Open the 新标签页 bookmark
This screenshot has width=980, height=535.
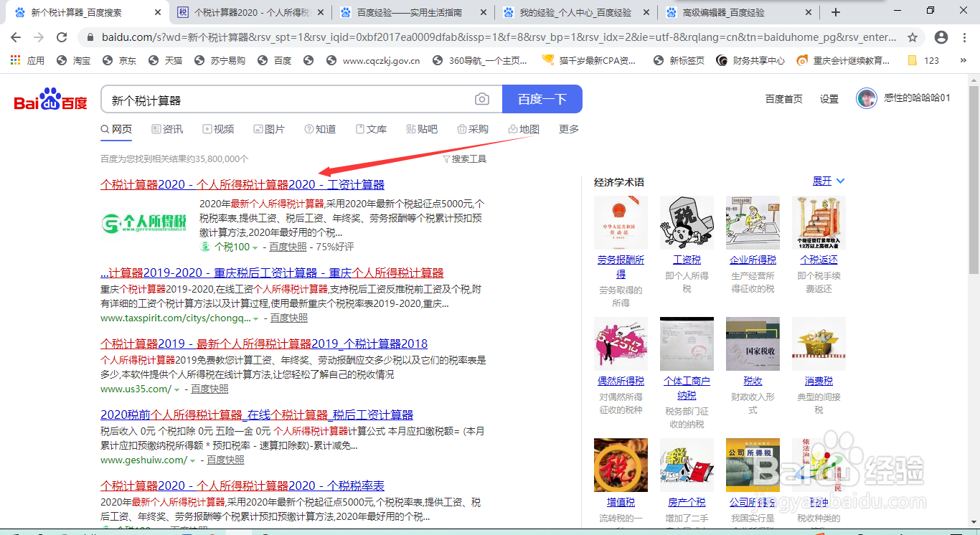coord(679,61)
